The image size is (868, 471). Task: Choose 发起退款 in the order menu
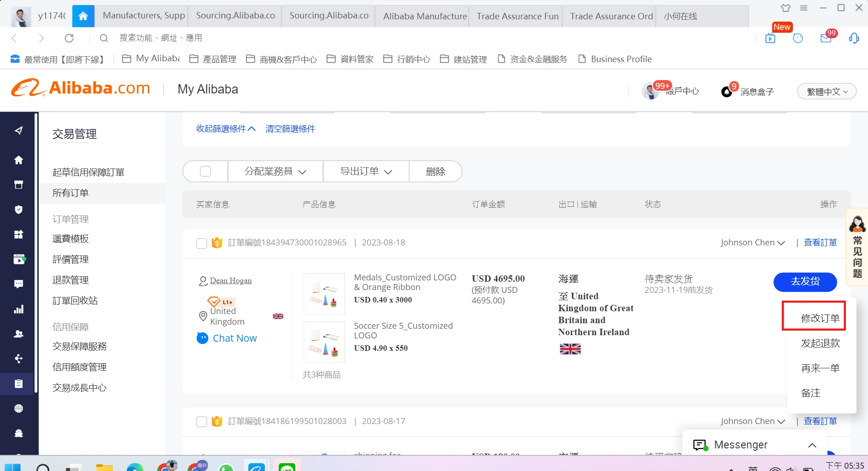coord(820,343)
